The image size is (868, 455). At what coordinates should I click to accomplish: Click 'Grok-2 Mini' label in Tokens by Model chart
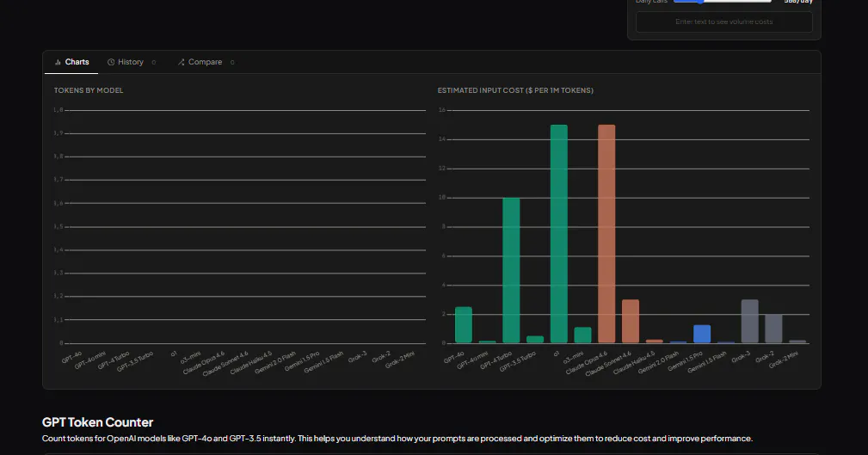point(400,360)
